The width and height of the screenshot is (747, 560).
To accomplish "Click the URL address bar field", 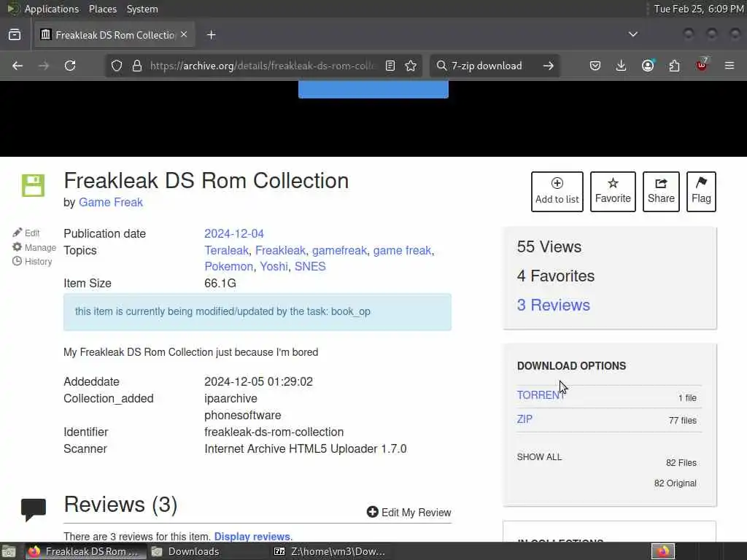I will coord(262,66).
